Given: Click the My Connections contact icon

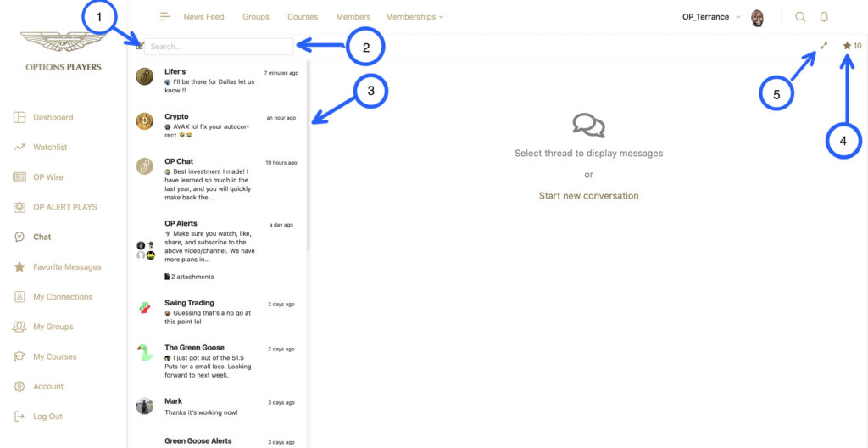Looking at the screenshot, I should 19,297.
